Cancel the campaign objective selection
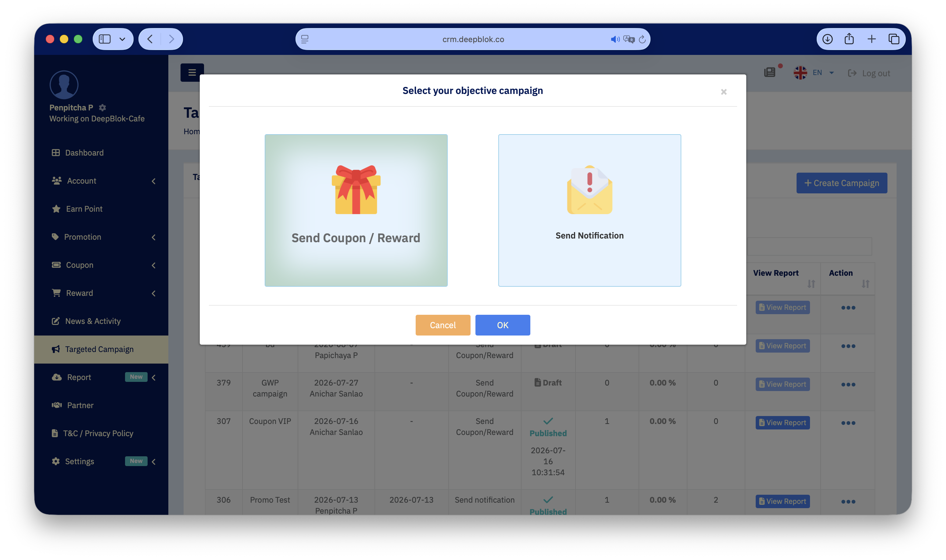The image size is (946, 560). [443, 325]
